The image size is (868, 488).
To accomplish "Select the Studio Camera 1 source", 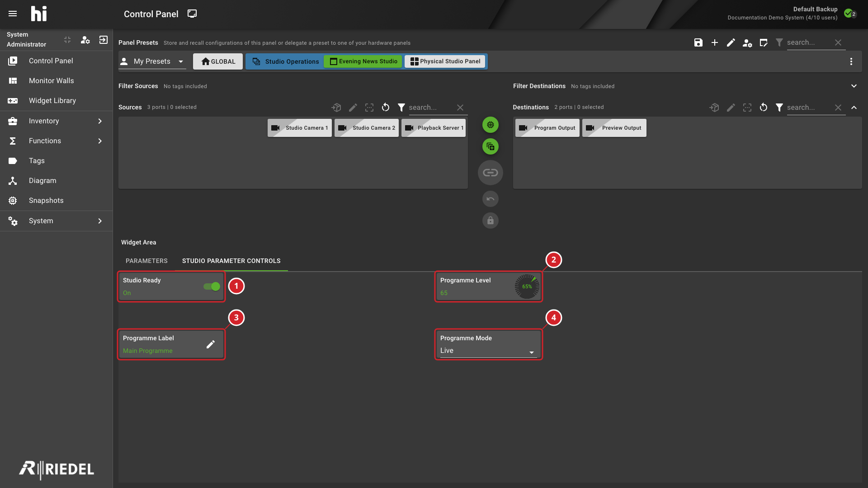I will (300, 128).
